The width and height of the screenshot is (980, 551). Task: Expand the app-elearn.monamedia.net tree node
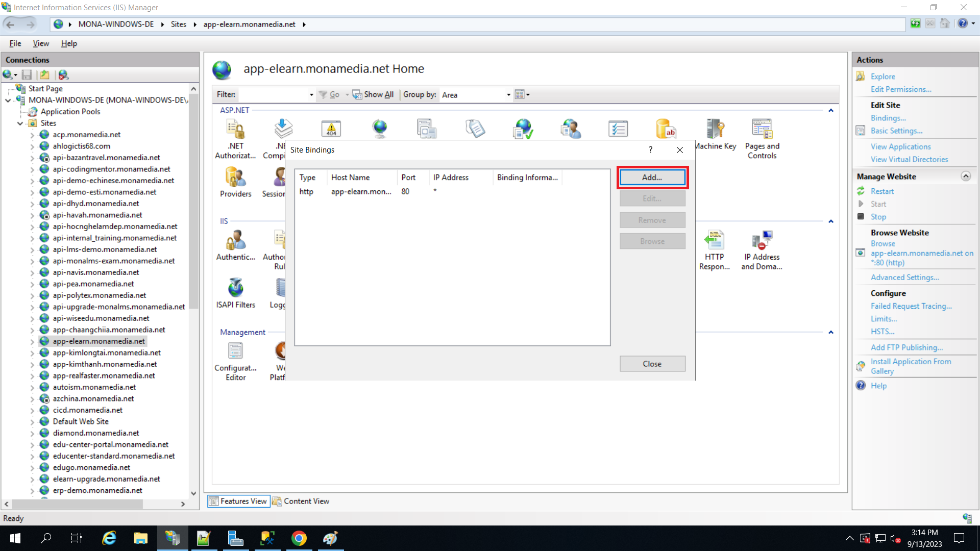tap(32, 342)
